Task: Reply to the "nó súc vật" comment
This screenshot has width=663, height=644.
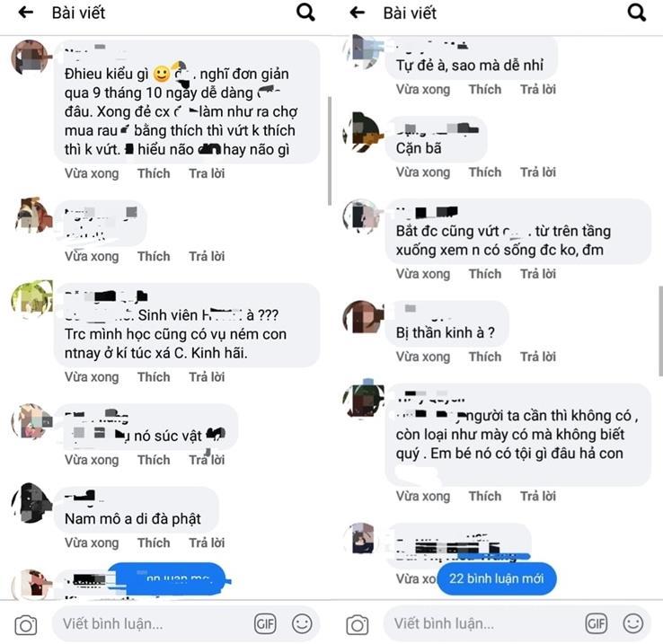Action: [207, 460]
